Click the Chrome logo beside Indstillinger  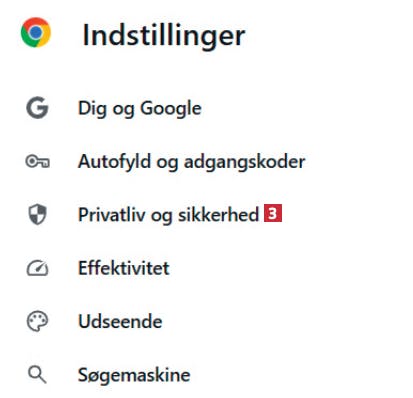click(x=36, y=32)
